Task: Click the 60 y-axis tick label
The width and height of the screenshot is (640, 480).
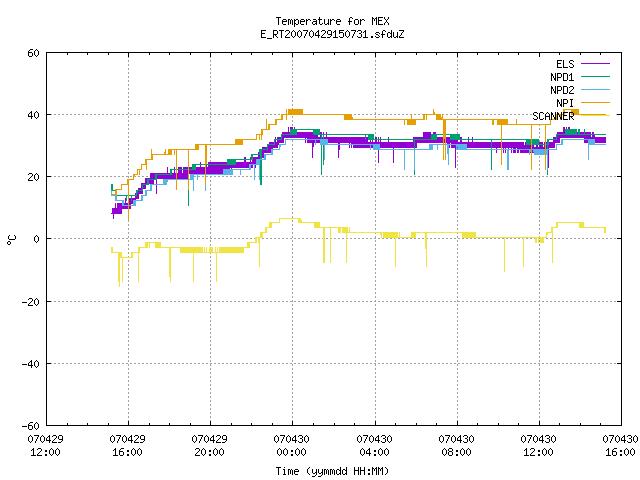Action: (33, 53)
